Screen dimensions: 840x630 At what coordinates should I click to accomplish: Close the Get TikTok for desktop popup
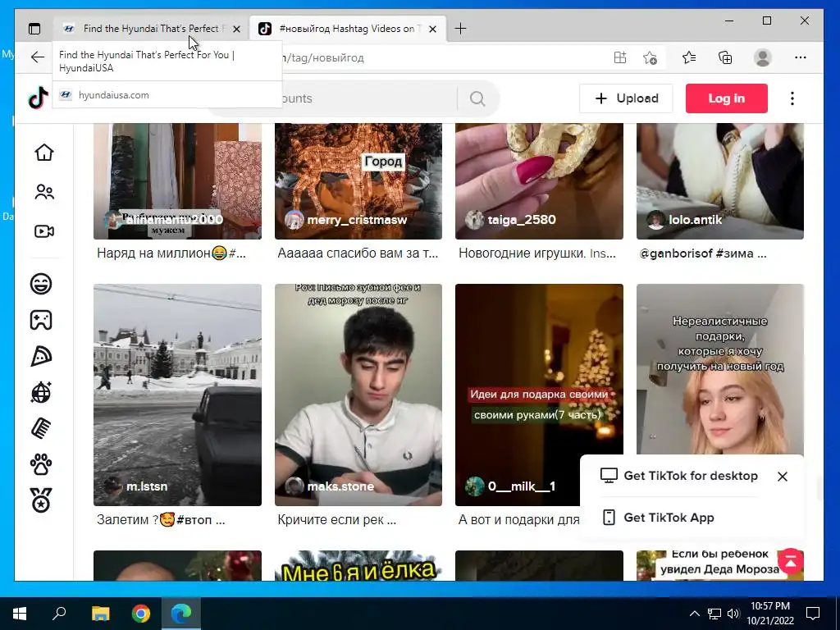[x=782, y=477]
